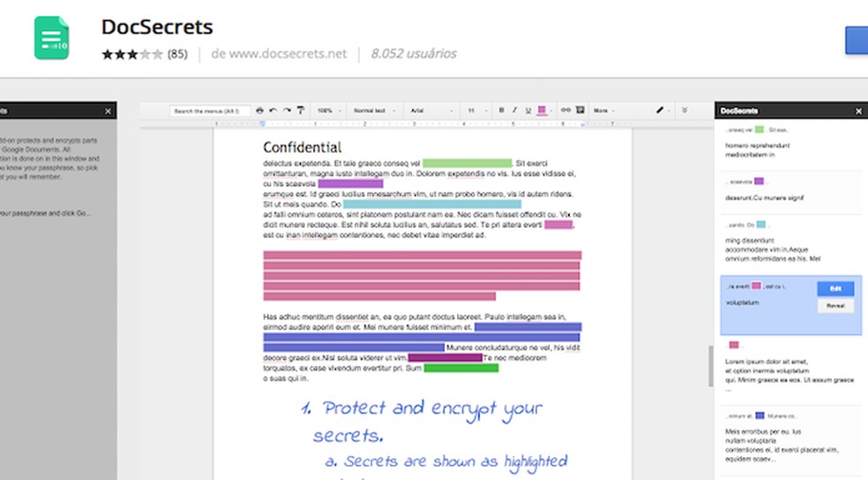868x480 pixels.
Task: Click the DocSecrets green app icon
Action: pos(51,38)
